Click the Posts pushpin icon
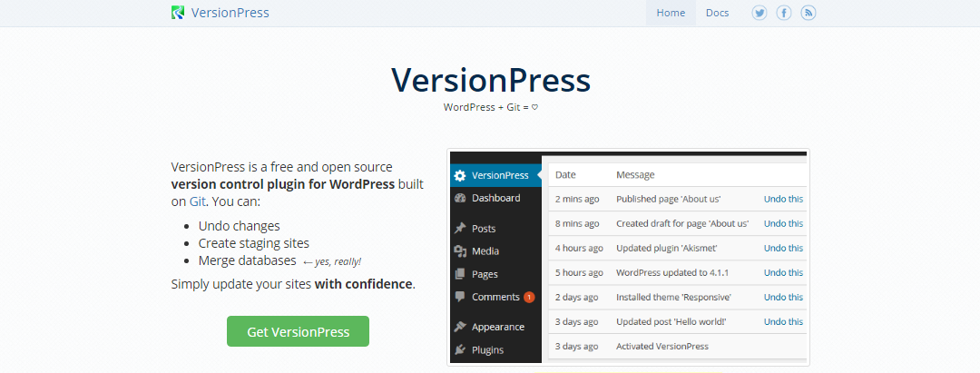 pos(460,229)
